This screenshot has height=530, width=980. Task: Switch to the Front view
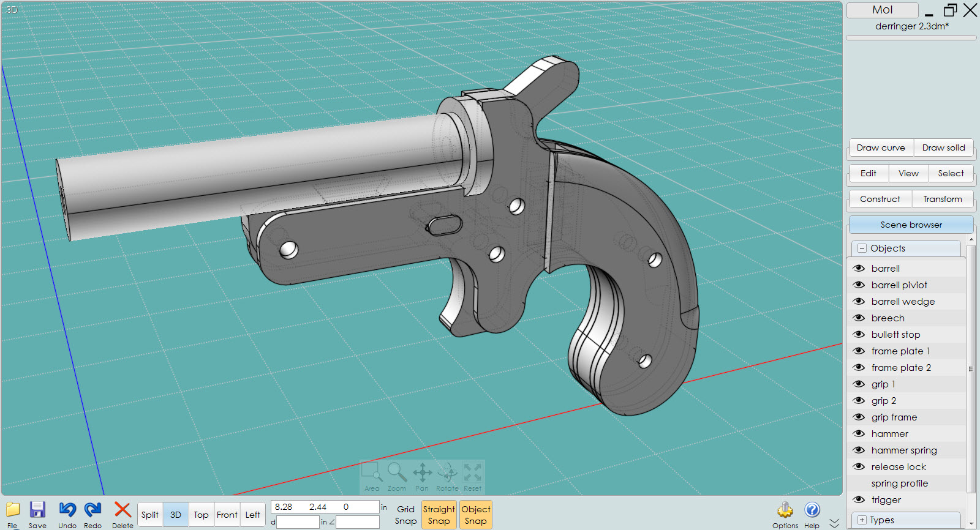point(227,515)
